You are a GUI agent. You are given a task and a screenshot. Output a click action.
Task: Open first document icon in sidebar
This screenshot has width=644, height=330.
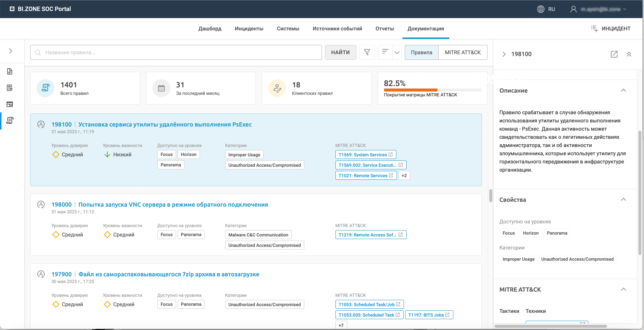10,72
